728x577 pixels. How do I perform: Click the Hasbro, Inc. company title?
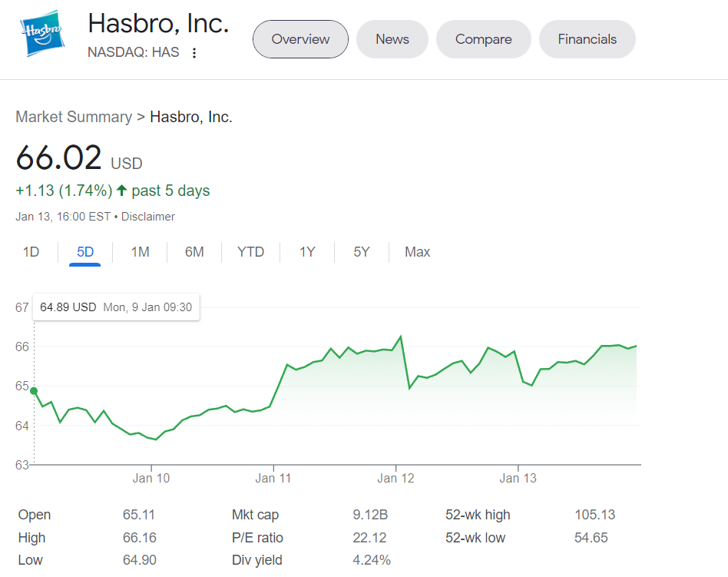click(x=158, y=23)
